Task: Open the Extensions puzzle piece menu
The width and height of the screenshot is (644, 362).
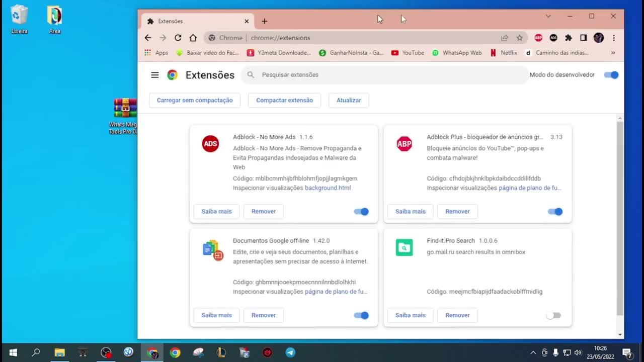Action: tap(569, 38)
